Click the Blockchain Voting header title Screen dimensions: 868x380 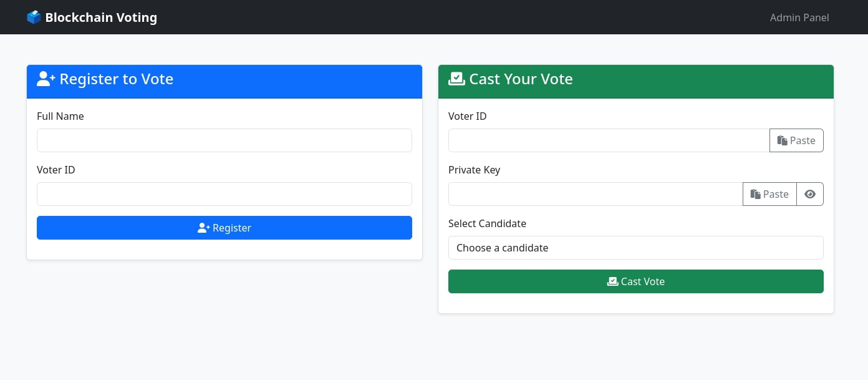tap(101, 17)
